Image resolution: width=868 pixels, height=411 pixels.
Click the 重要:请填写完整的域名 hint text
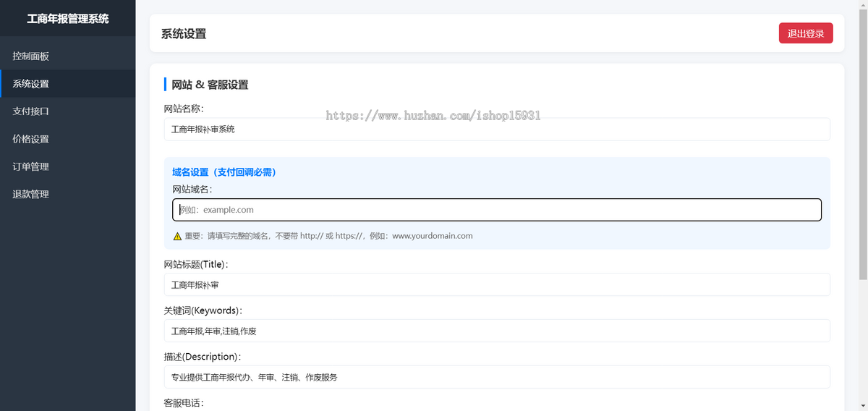(328, 236)
